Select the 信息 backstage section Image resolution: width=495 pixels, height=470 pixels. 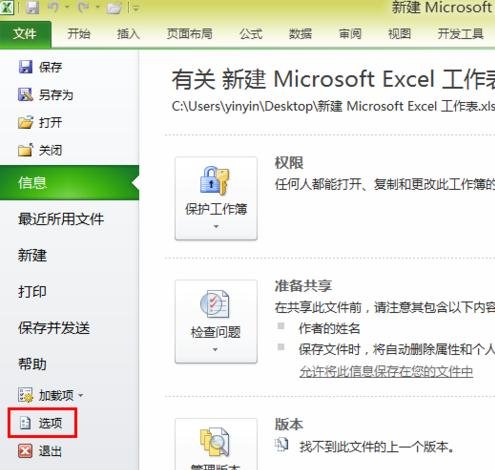click(69, 183)
